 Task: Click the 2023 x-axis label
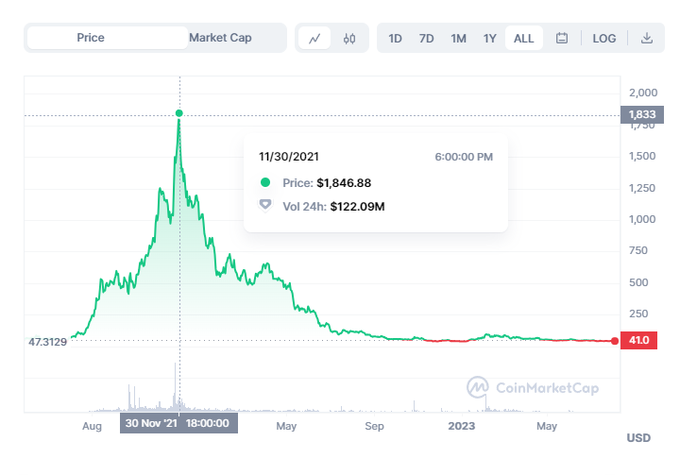pos(461,426)
